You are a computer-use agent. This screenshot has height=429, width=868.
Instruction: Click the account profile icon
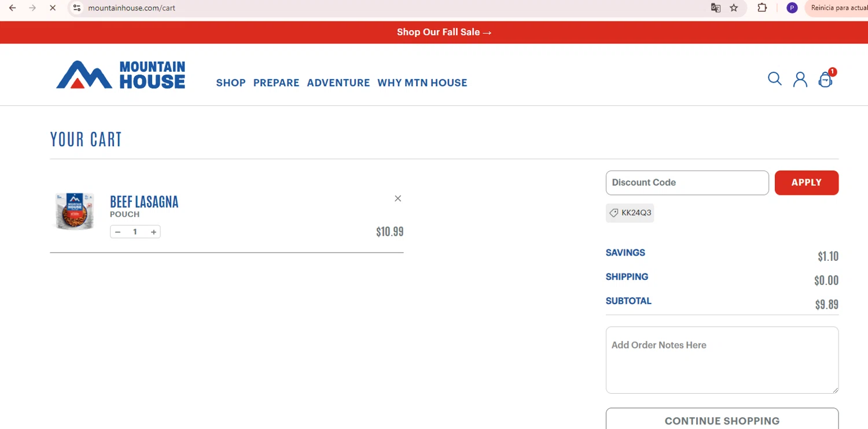(x=800, y=79)
